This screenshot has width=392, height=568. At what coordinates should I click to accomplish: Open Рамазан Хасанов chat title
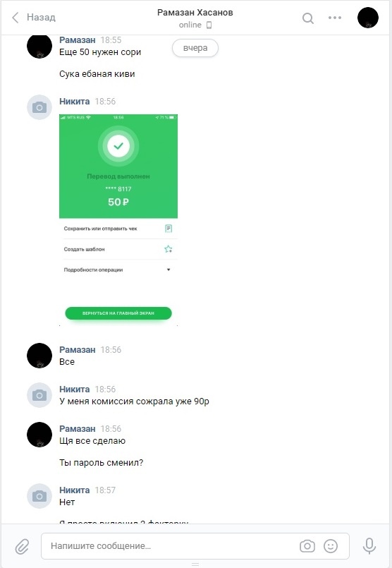(x=195, y=13)
